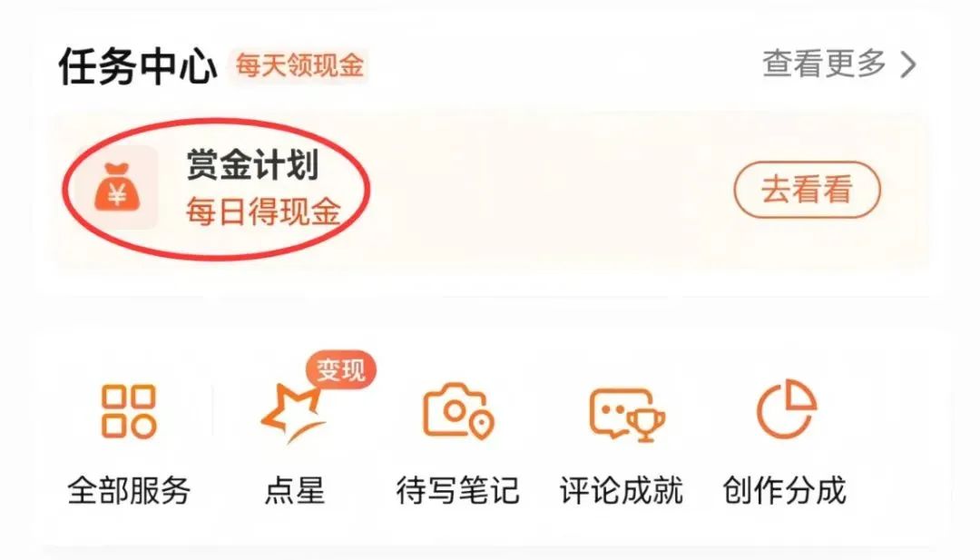Screen dimensions: 980x560
Task: Click the money bag icon
Action: pyautogui.click(x=117, y=188)
